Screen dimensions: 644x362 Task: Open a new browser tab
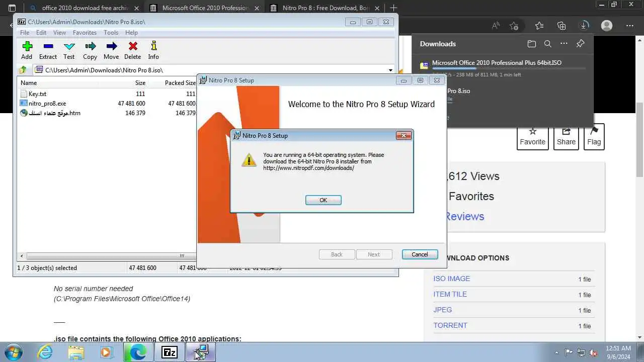pos(393,8)
